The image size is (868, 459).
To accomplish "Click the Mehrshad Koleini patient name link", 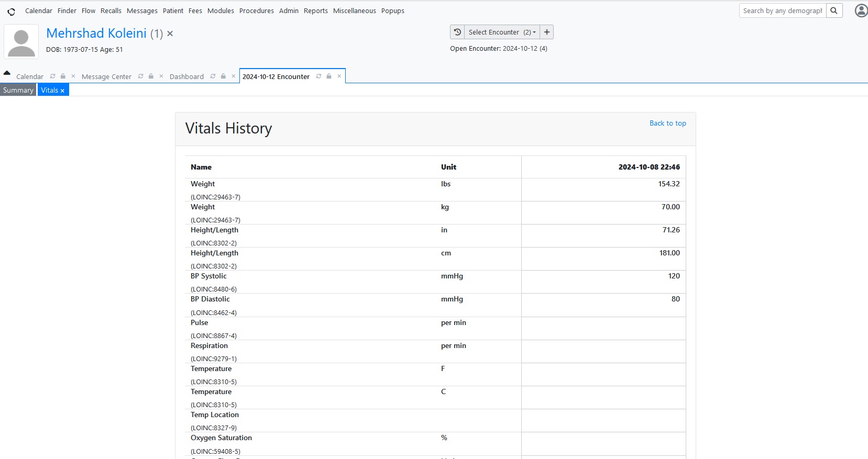I will 96,33.
